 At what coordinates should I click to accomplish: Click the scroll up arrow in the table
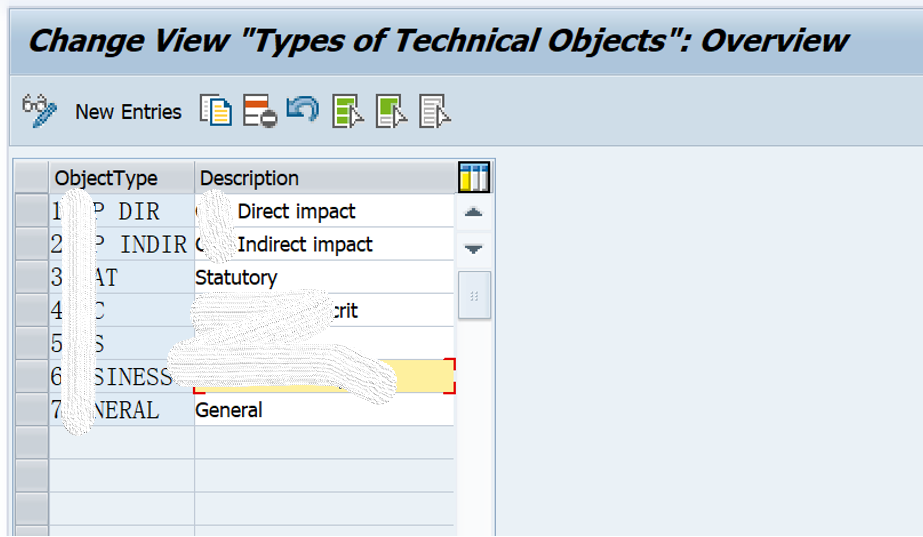[474, 213]
